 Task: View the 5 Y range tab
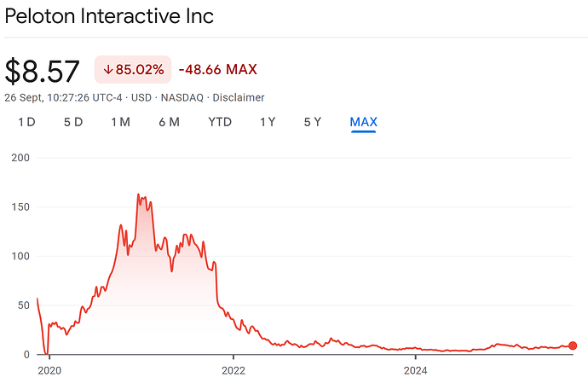(x=313, y=122)
